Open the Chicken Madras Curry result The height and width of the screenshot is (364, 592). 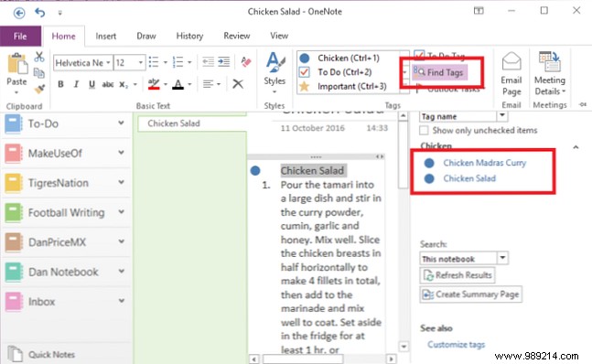pos(484,163)
